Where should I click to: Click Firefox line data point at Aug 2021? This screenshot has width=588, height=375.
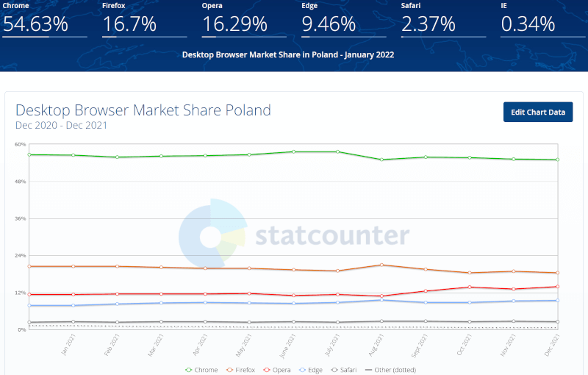(381, 265)
